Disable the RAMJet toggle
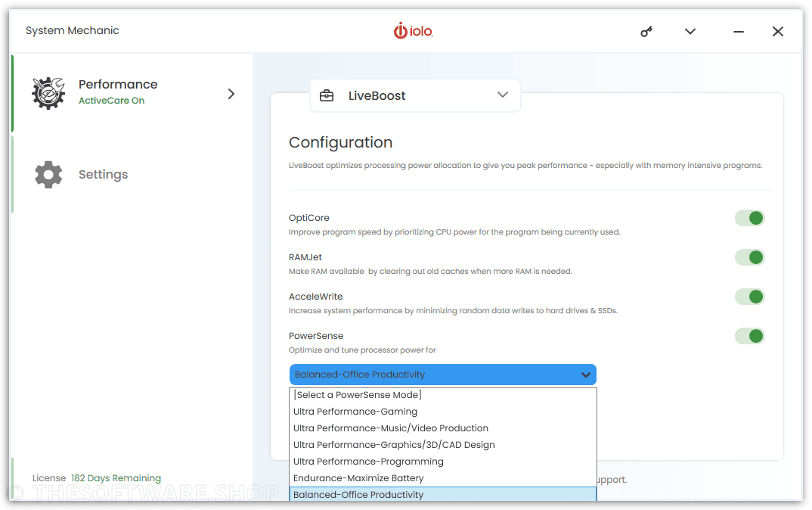812x510 pixels. [x=750, y=257]
